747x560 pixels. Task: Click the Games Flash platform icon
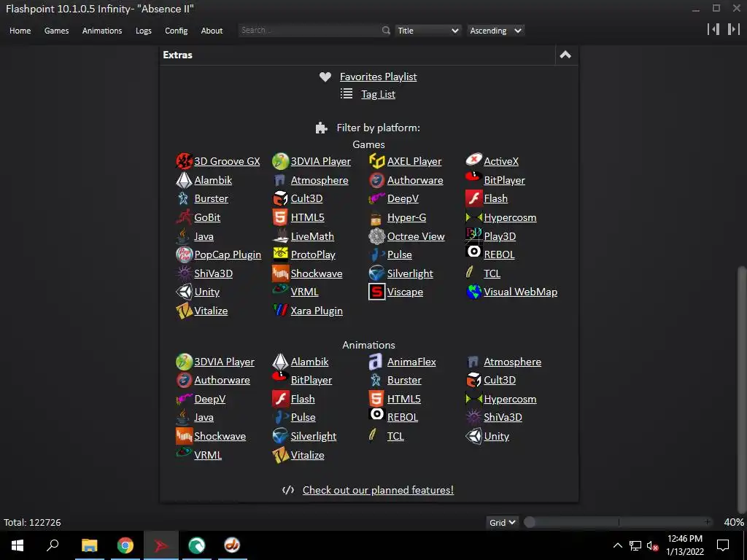click(473, 198)
